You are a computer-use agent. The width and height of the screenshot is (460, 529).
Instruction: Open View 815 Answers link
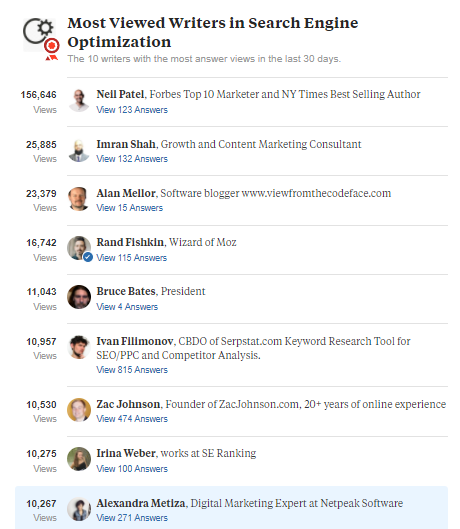(x=132, y=370)
